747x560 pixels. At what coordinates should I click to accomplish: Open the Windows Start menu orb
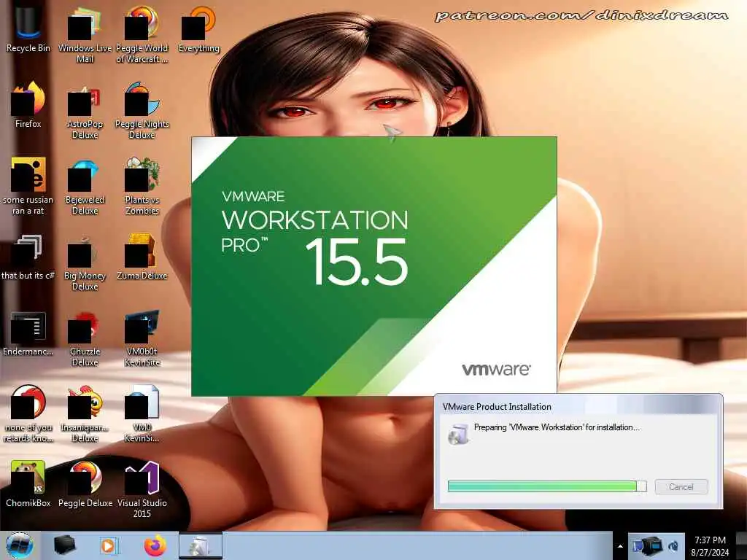coord(20,545)
